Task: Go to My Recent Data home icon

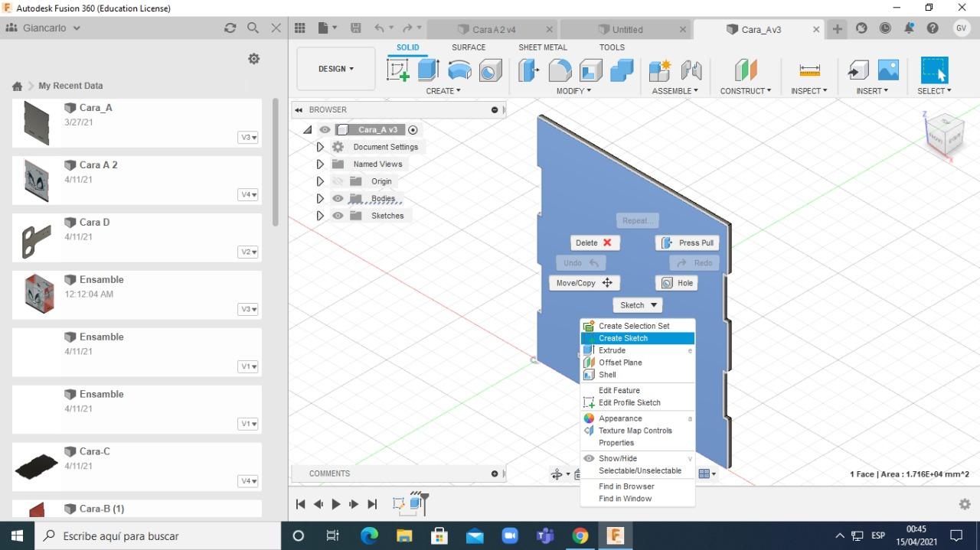Action: pos(17,86)
